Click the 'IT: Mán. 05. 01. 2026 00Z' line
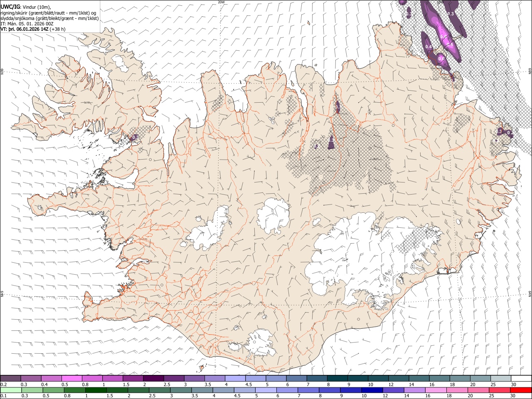Screen dimensions: 532x399 point(27,24)
